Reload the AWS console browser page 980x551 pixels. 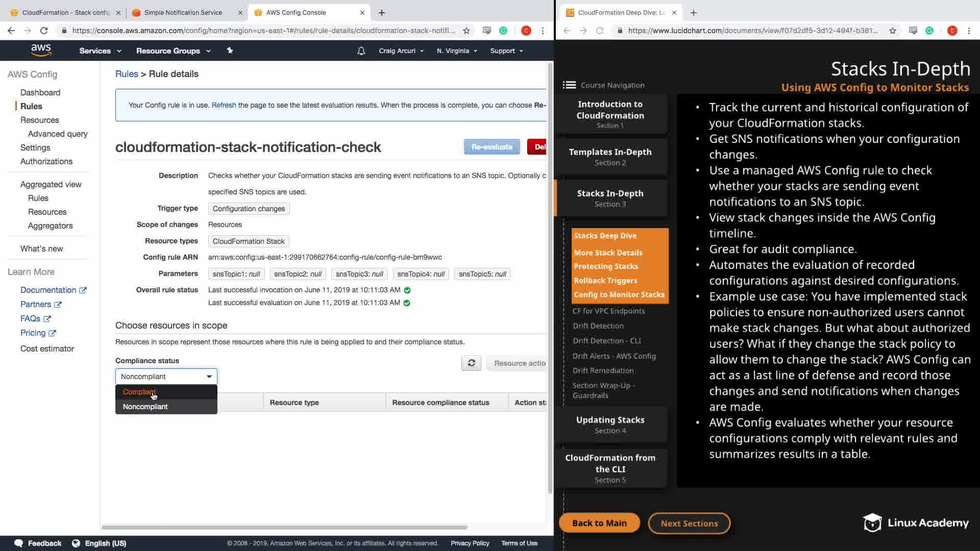click(x=44, y=31)
